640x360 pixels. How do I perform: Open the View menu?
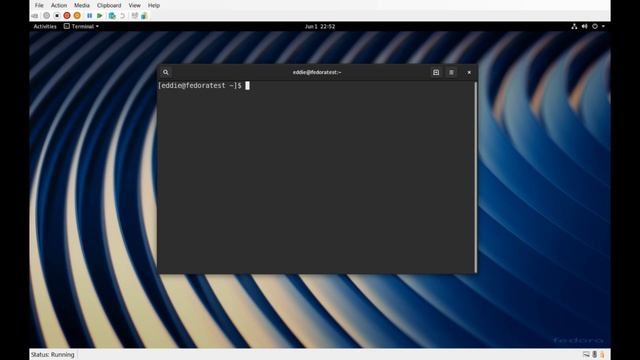click(134, 5)
